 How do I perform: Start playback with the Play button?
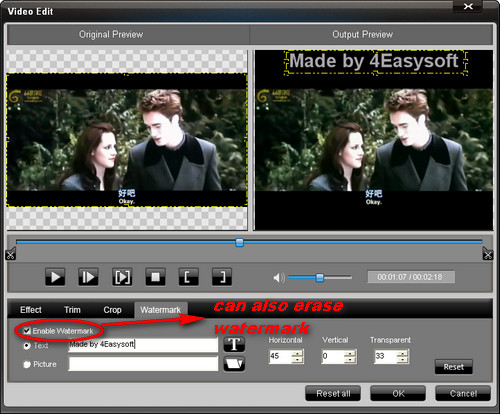55,277
